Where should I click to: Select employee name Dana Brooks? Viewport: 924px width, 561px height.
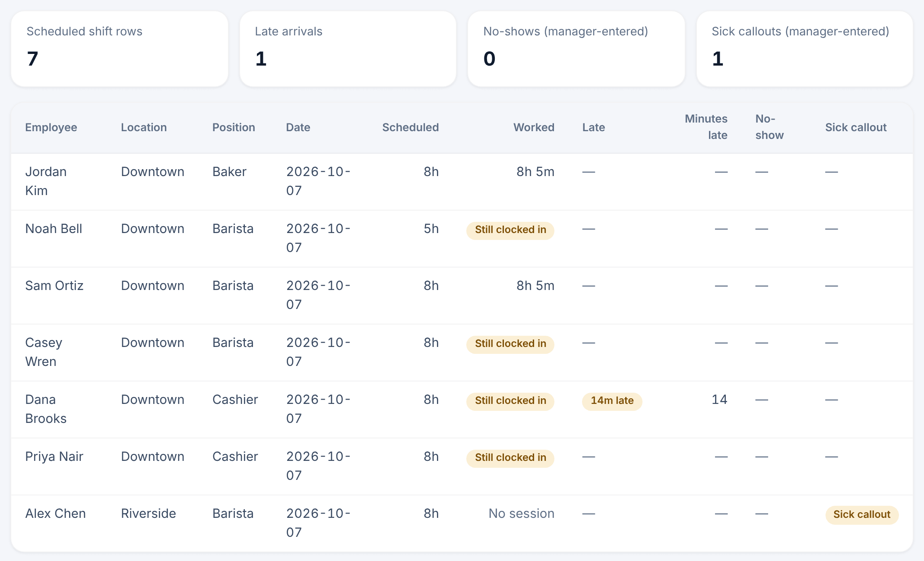[x=46, y=409]
